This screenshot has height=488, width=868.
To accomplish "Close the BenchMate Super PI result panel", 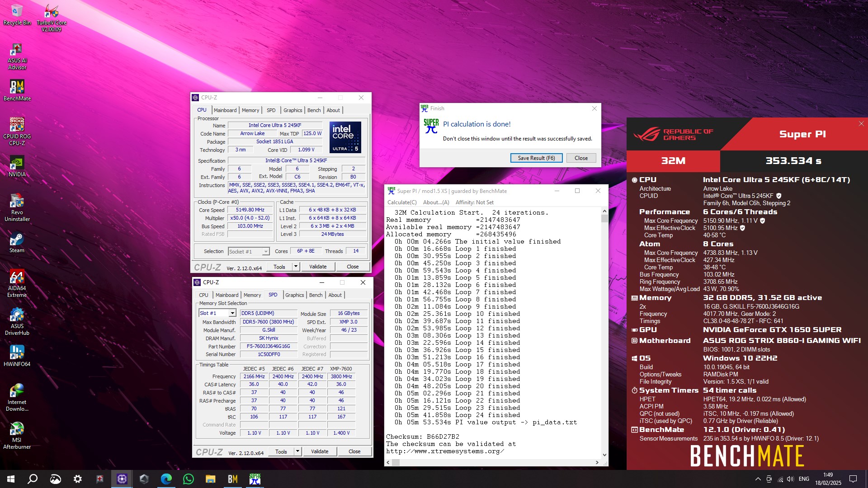I will pyautogui.click(x=861, y=124).
